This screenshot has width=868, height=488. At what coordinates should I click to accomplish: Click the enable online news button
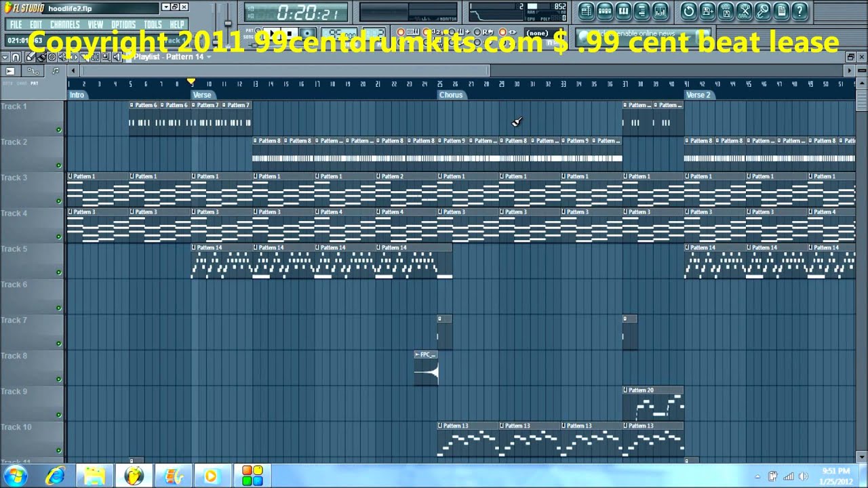643,37
